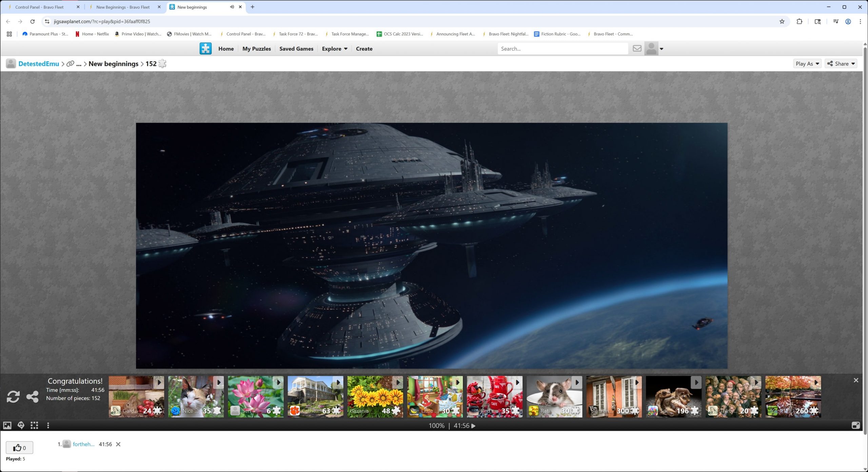Open a new browser tab
This screenshot has width=868, height=472.
tap(252, 7)
